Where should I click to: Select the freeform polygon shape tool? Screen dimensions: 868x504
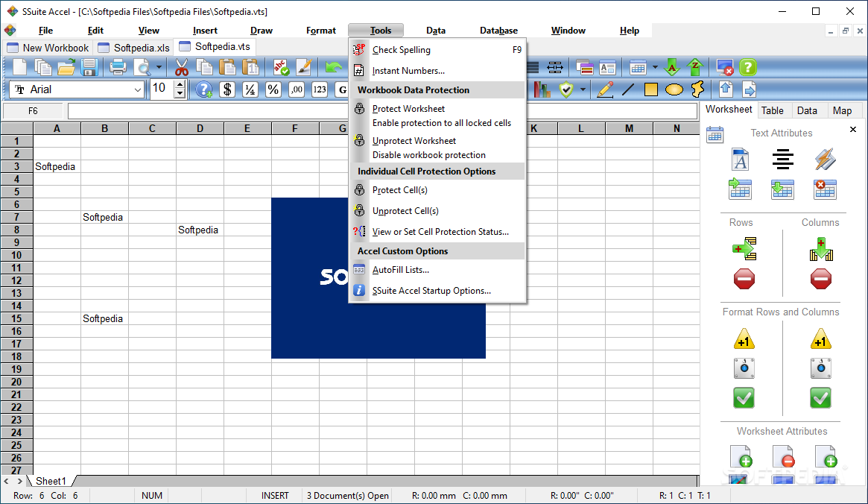pyautogui.click(x=698, y=89)
